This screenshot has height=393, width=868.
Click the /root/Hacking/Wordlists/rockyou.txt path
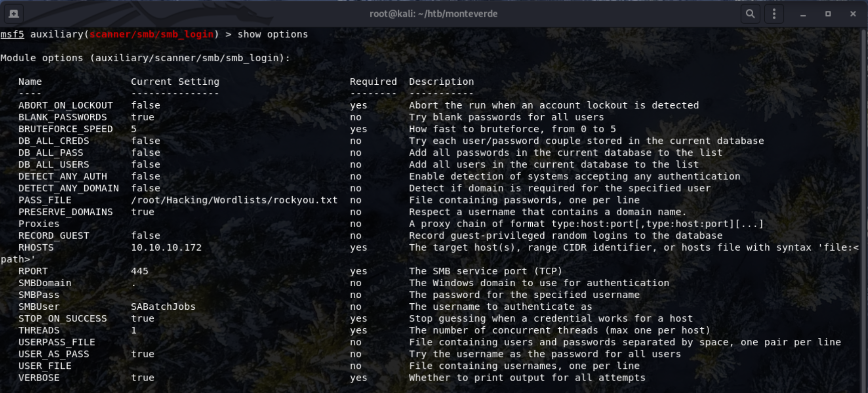point(234,200)
